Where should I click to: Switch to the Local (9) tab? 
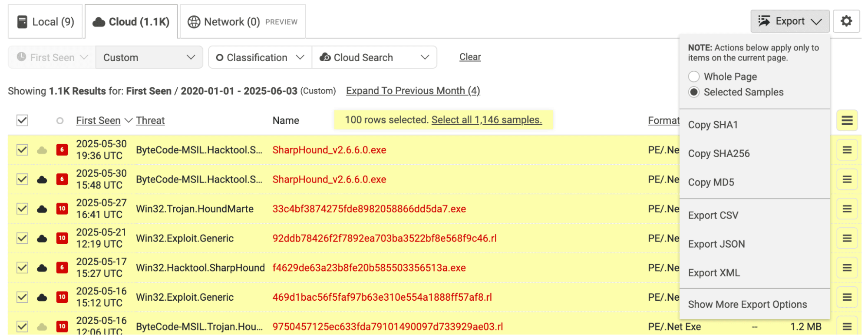(46, 22)
